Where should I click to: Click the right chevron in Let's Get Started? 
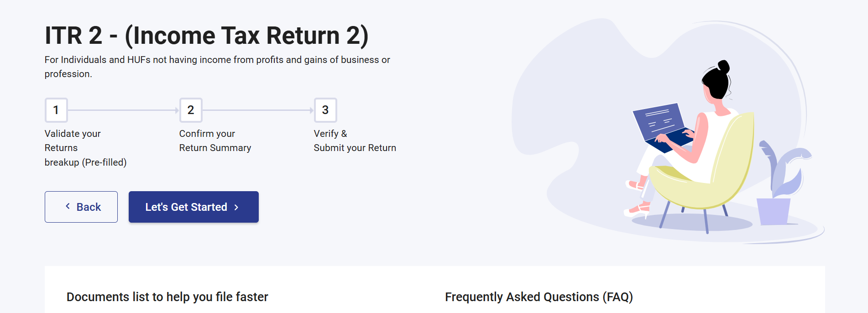tap(236, 208)
